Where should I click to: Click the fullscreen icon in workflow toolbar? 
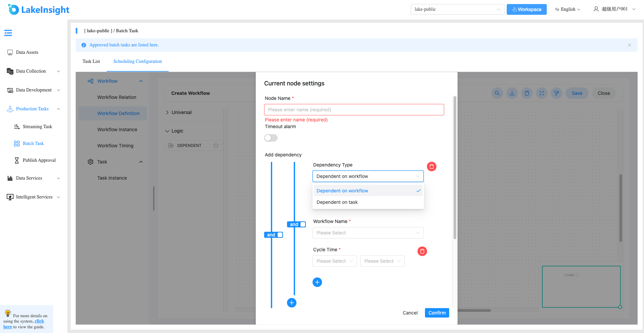pos(542,93)
